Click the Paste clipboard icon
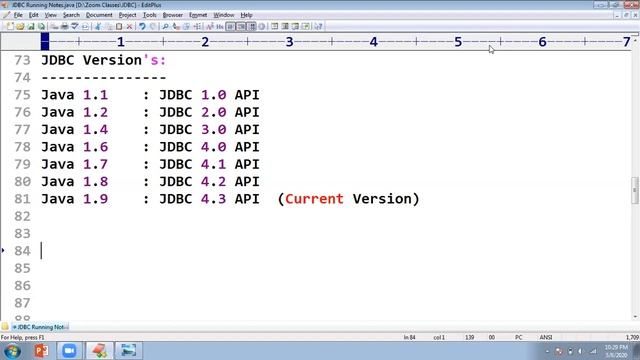The image size is (640, 360). [x=119, y=27]
